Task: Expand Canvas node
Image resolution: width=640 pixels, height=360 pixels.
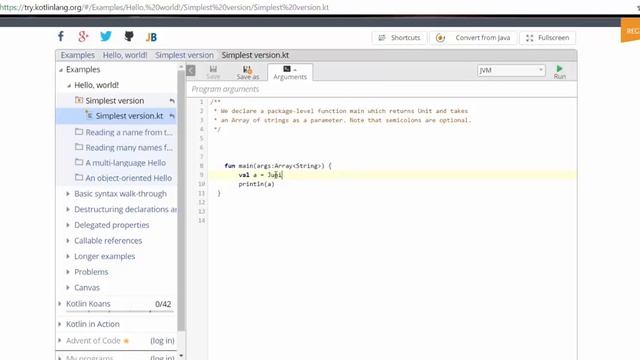Action: click(68, 287)
